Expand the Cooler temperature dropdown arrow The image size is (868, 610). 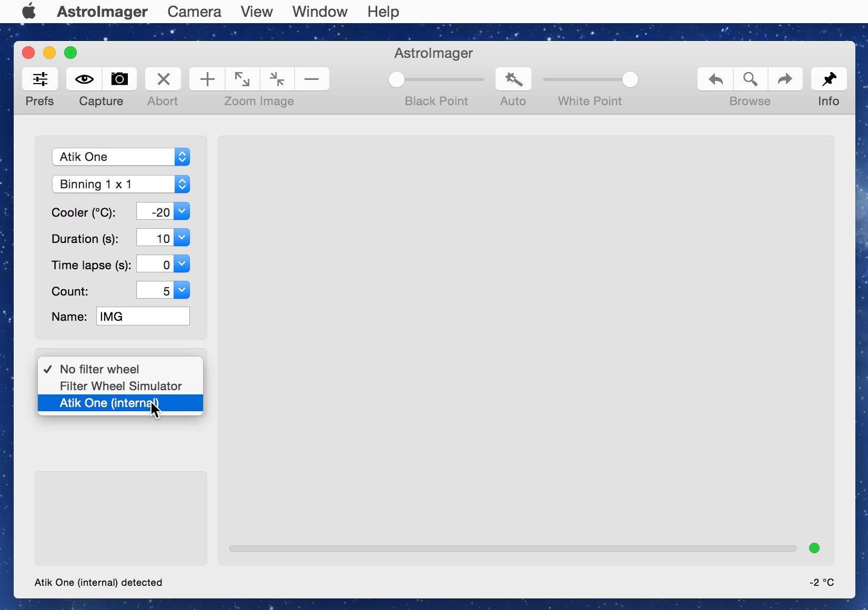pos(182,211)
